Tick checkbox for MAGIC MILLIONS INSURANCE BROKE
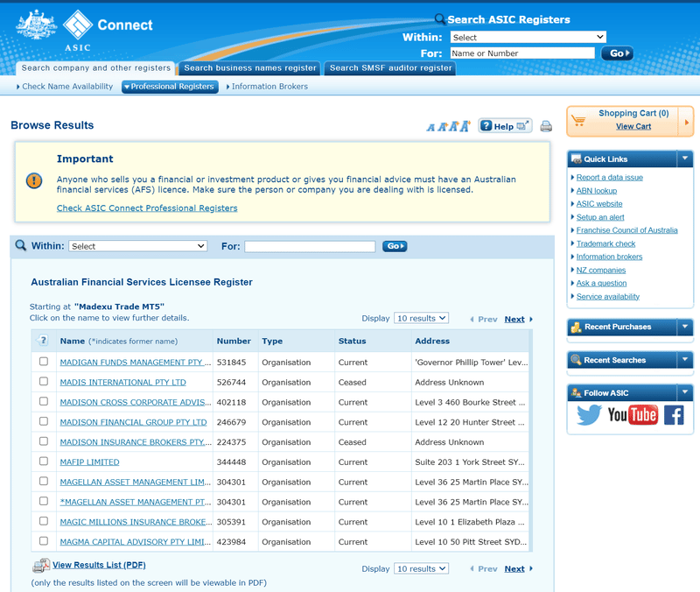700x592 pixels. [43, 521]
